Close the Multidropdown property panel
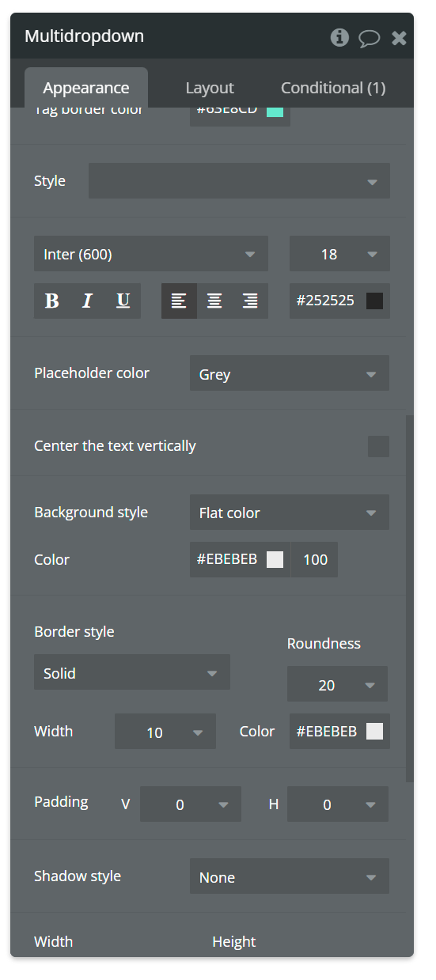436x980 pixels. pos(399,38)
